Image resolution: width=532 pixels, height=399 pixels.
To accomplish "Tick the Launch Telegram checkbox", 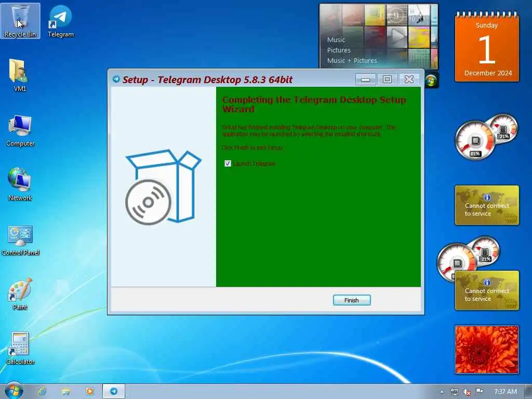I will click(228, 164).
